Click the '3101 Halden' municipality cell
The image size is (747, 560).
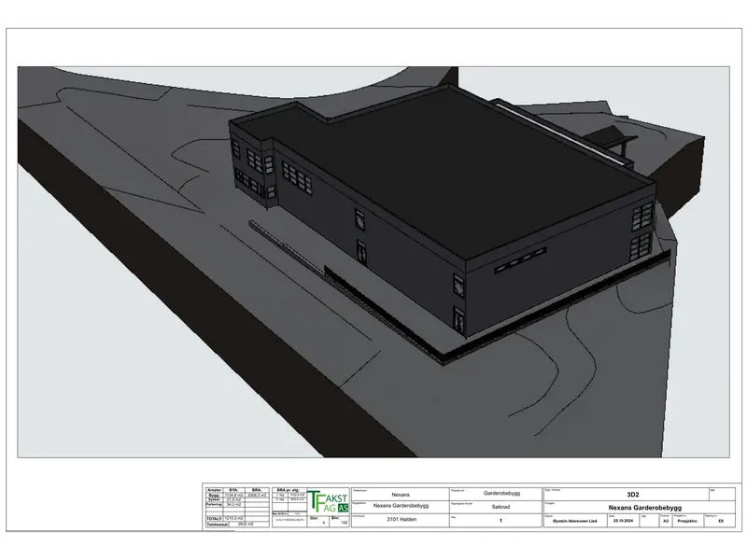point(401,520)
